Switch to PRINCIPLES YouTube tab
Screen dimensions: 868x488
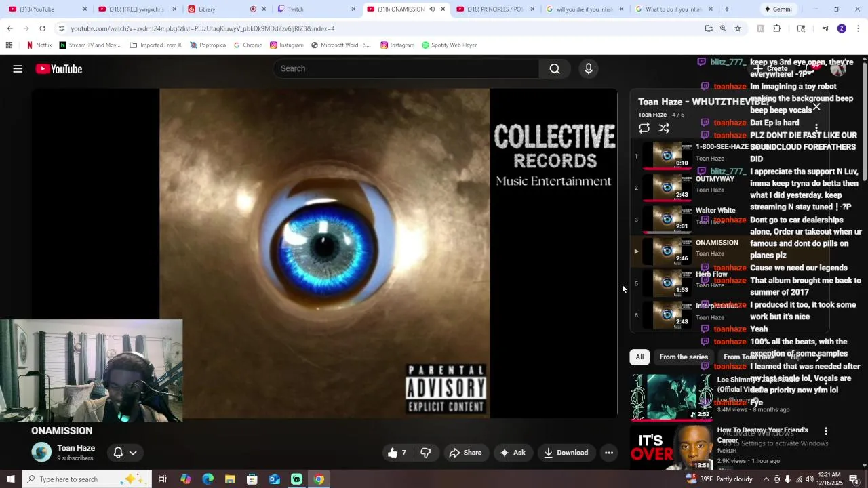(495, 9)
